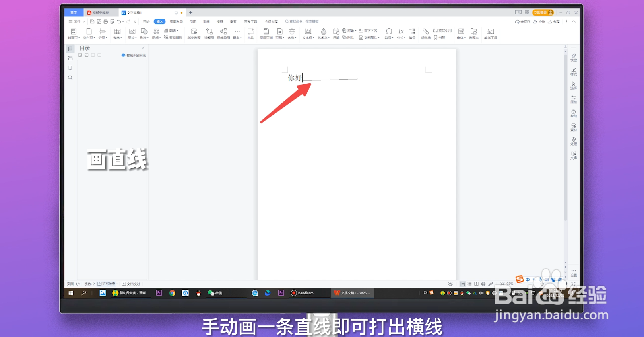Open the Teaching Tools (教学工具) icon
Image resolution: width=644 pixels, height=337 pixels.
[491, 34]
